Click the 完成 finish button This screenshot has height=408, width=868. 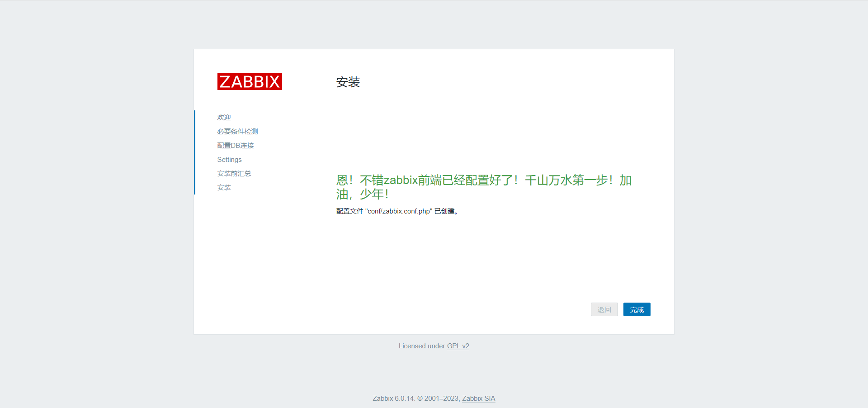point(637,309)
